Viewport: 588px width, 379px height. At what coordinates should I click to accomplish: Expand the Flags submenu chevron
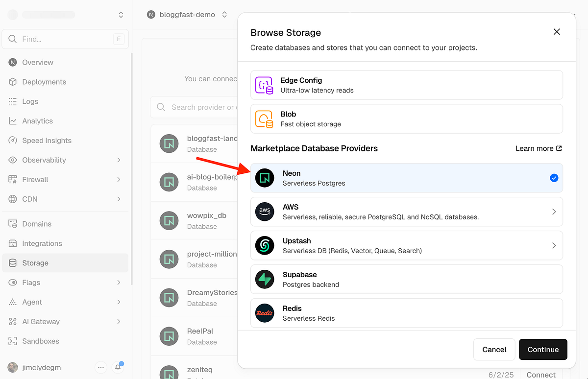click(x=119, y=283)
